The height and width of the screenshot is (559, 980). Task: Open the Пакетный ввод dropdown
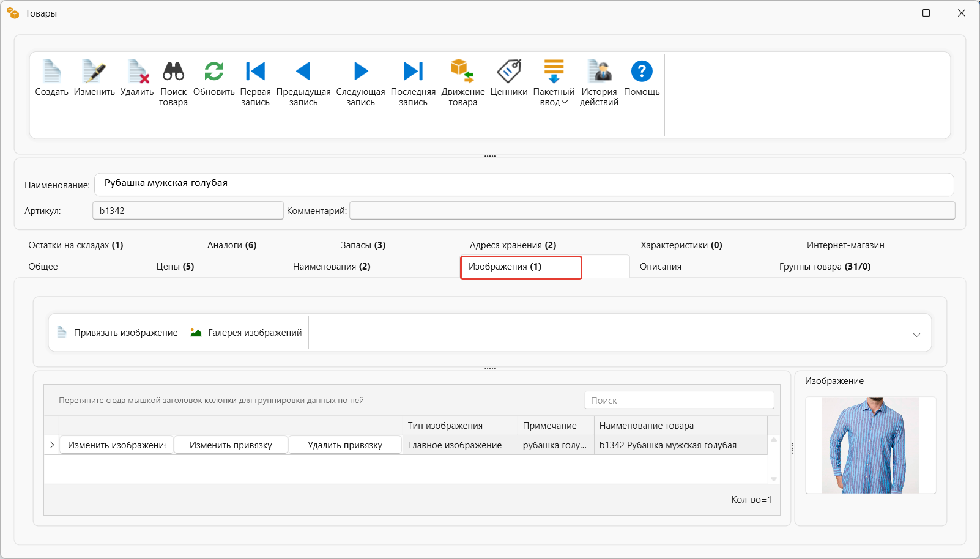(554, 83)
